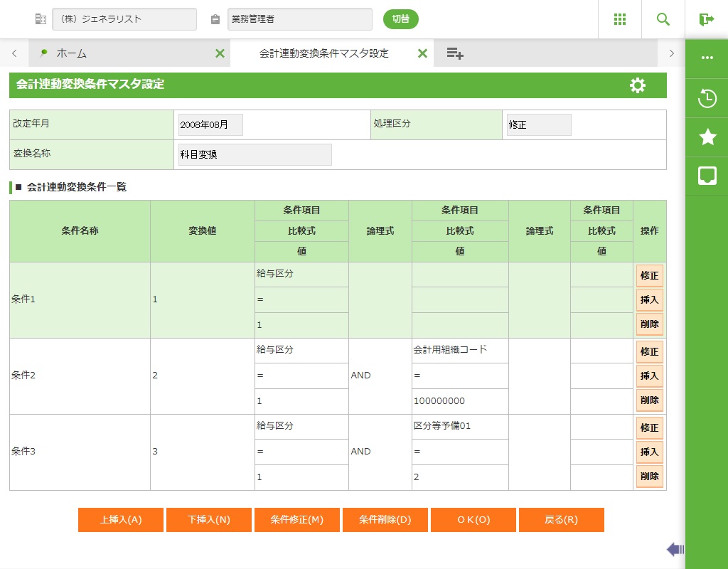
Task: Click 削除 button for 条件3 row
Action: 649,477
